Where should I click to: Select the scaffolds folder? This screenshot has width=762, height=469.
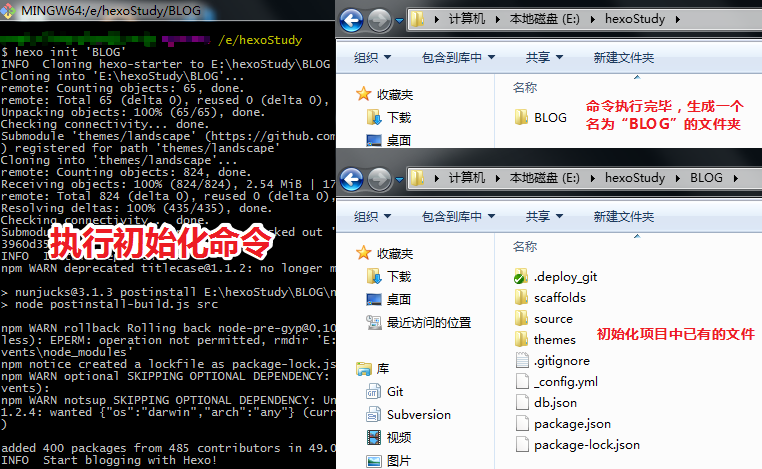coord(550,297)
